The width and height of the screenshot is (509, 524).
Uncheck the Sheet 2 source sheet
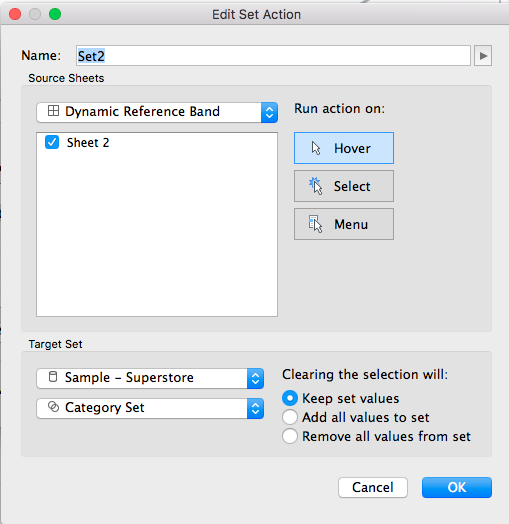[52, 142]
